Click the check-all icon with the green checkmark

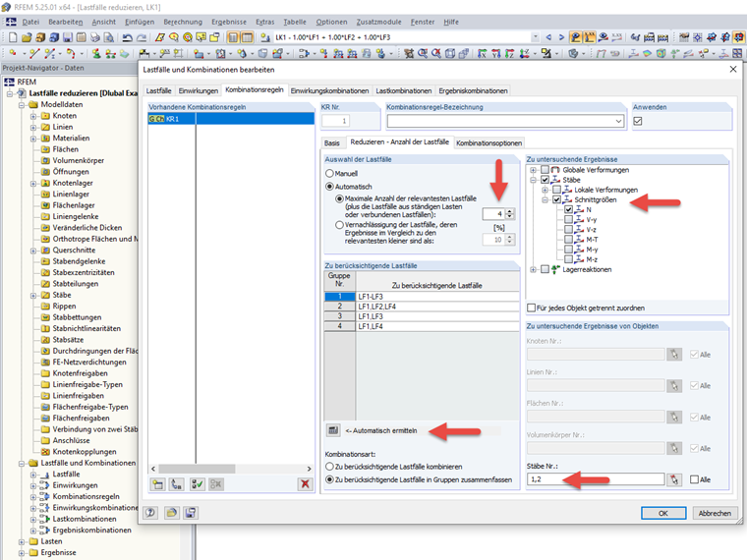click(x=197, y=484)
